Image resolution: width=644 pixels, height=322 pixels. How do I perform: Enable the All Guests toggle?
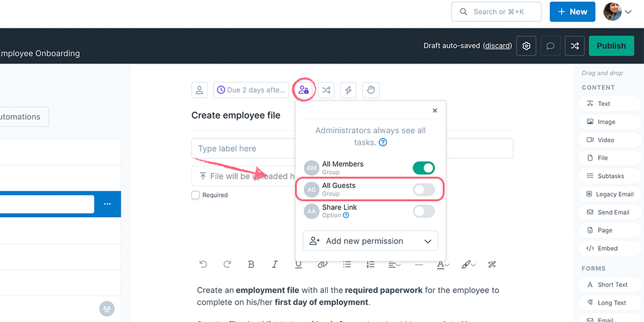[423, 189]
